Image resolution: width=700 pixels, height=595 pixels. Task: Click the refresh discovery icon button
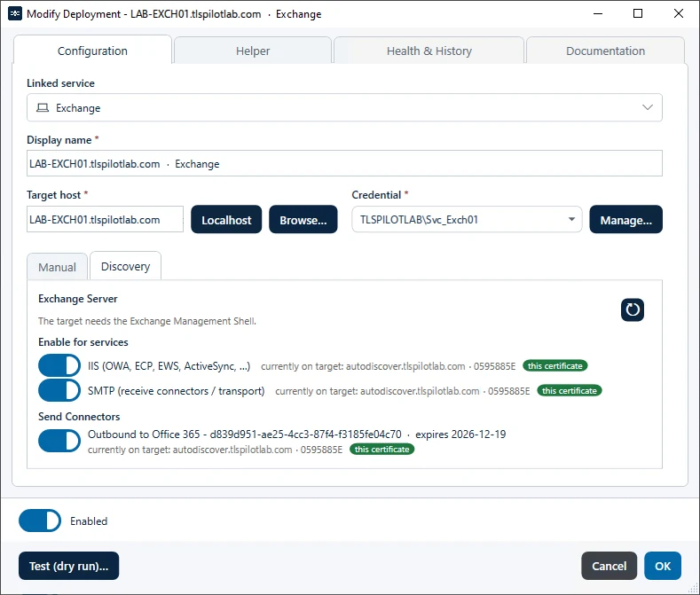pos(633,309)
